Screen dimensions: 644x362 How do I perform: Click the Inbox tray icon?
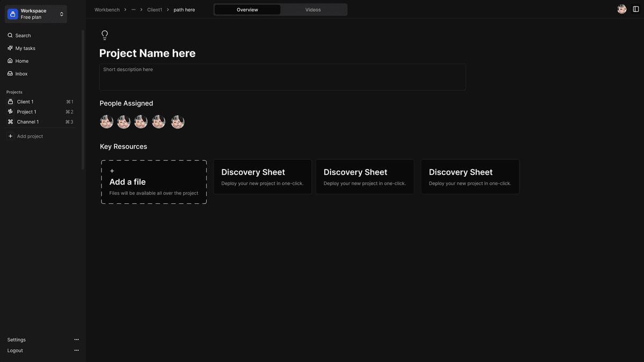(10, 74)
